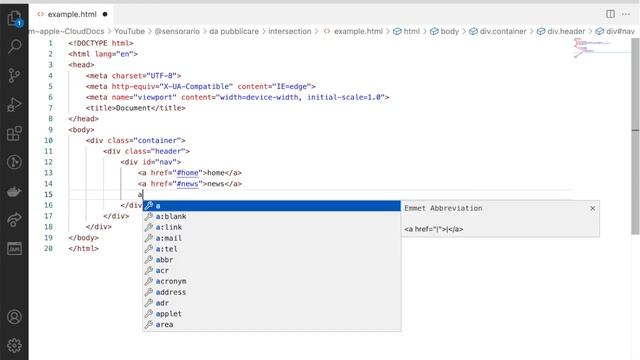
Task: Open the html symbol breadcrumb
Action: (407, 31)
